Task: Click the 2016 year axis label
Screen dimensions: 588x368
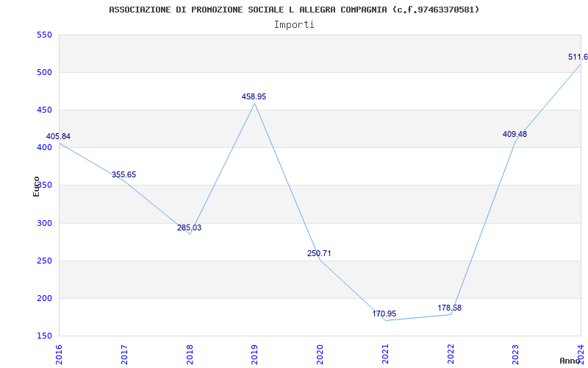Action: (x=59, y=354)
